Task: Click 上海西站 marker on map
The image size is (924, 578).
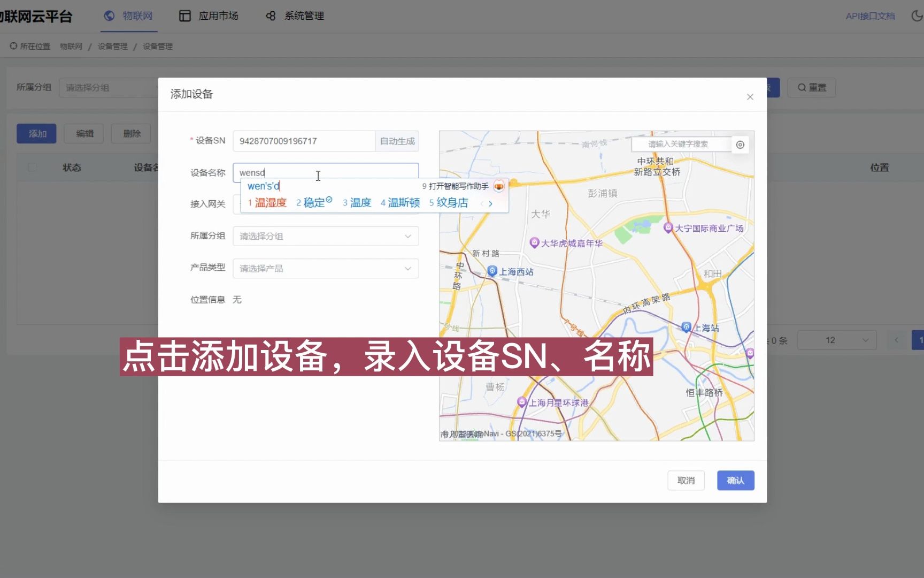Action: point(492,271)
